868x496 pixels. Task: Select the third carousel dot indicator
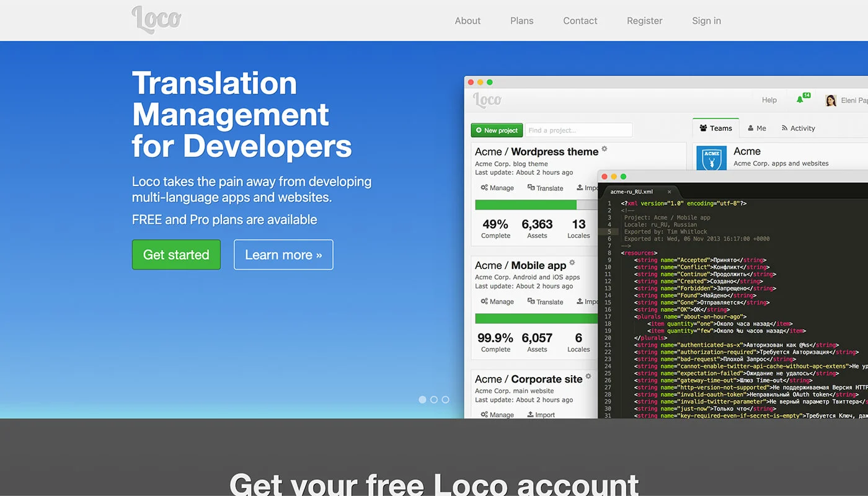point(445,400)
